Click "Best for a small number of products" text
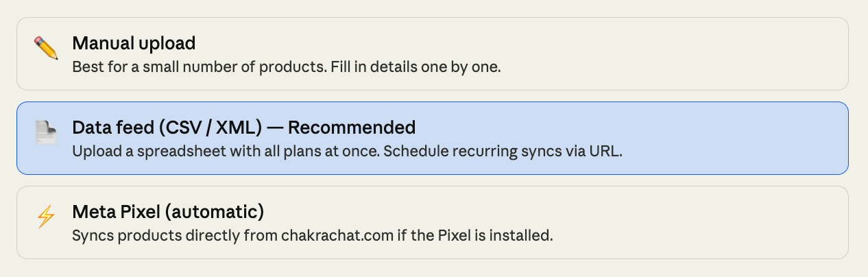The image size is (868, 277). tap(185, 69)
